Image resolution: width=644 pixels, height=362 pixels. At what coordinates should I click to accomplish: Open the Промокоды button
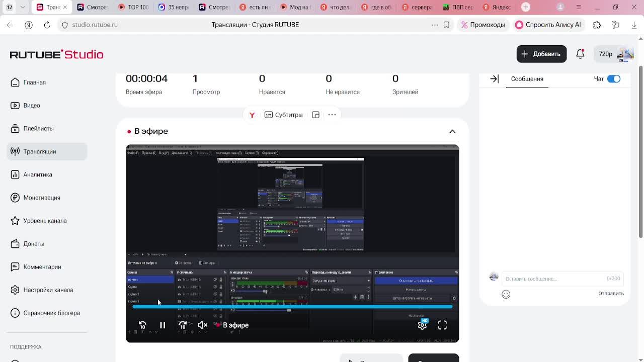coord(483,25)
